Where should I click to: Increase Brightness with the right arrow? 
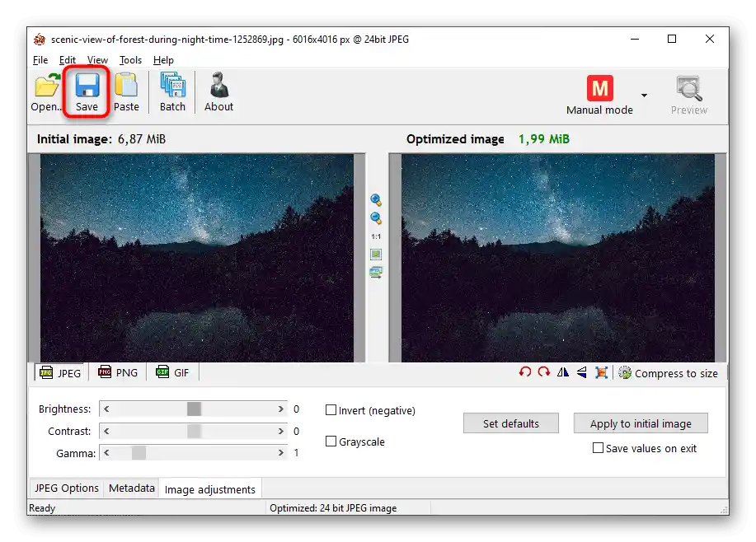coord(280,409)
